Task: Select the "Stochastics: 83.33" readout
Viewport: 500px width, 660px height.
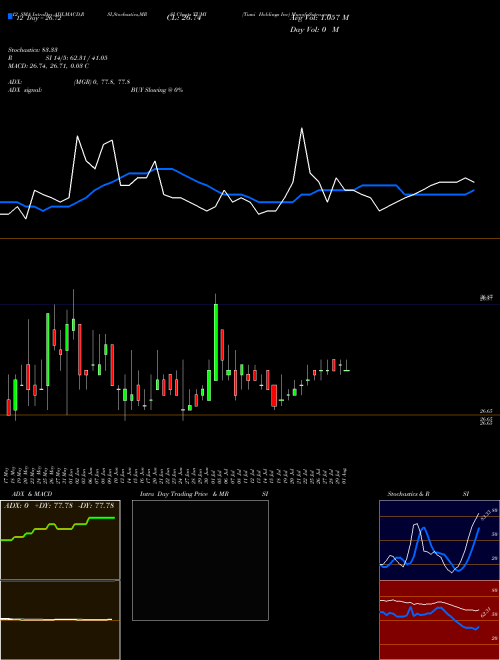Action: [33, 50]
